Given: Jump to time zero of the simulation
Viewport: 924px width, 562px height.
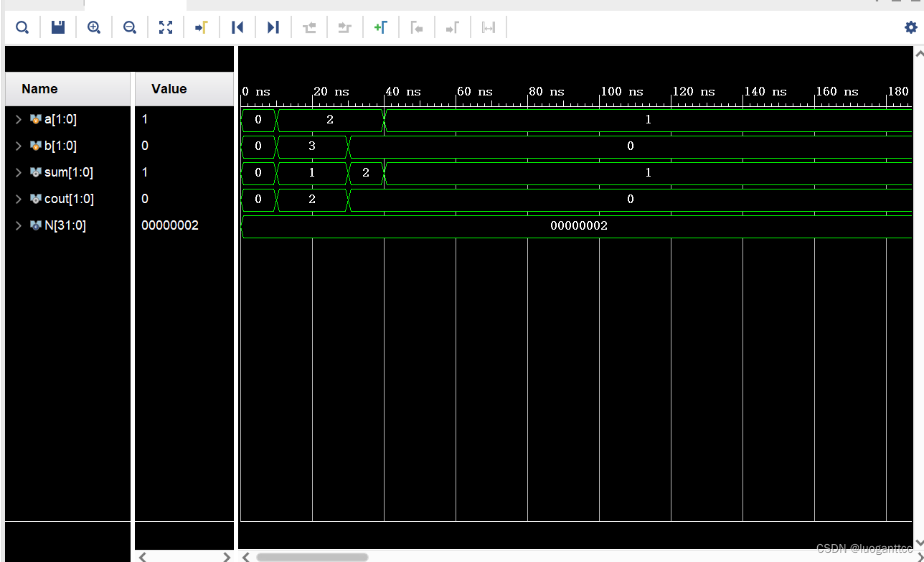Looking at the screenshot, I should (237, 27).
